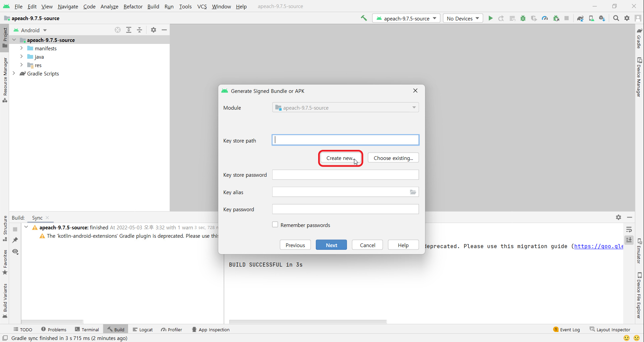Open the SDK Manager icon

click(602, 18)
